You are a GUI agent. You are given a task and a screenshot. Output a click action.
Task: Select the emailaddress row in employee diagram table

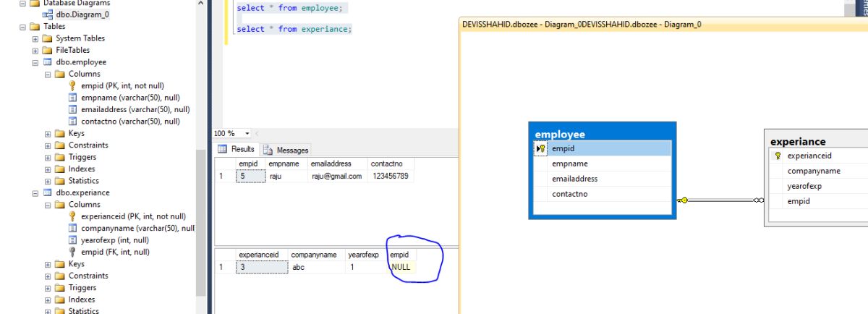(603, 179)
